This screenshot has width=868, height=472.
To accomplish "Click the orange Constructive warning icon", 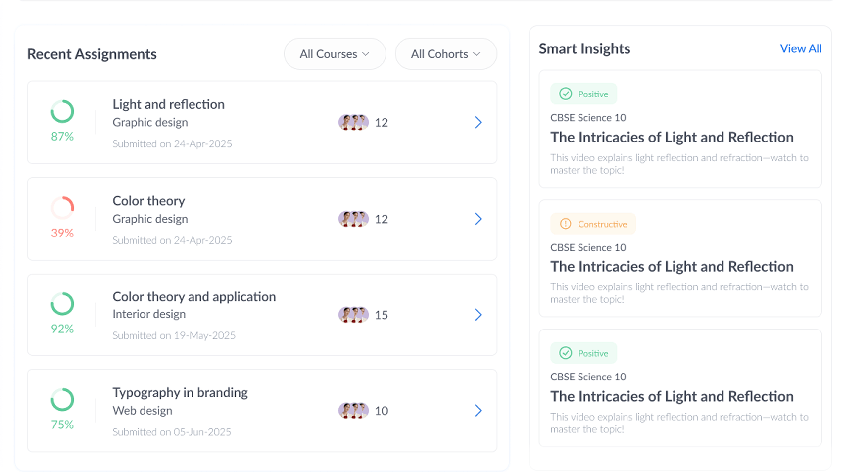I will (565, 224).
